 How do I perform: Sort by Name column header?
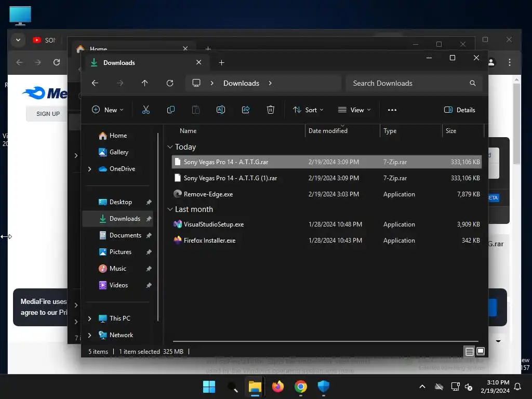[188, 130]
